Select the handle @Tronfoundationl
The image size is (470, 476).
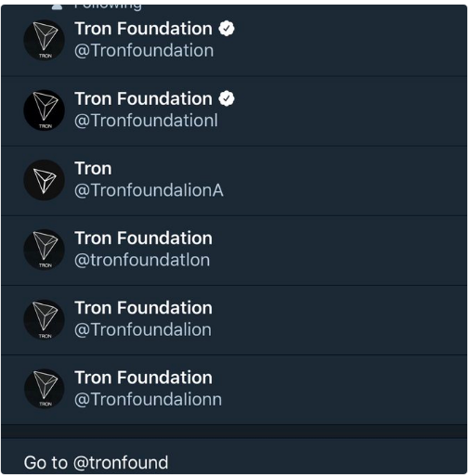[146, 121]
